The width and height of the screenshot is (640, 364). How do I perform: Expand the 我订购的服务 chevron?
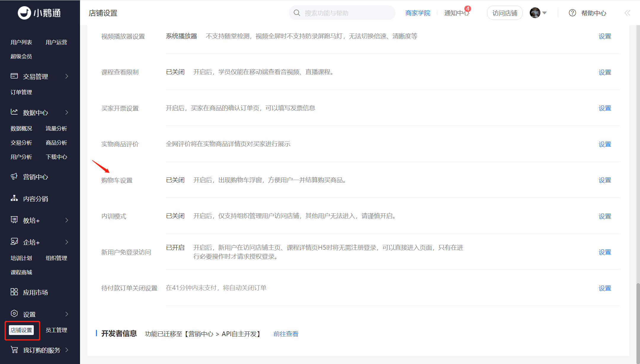click(67, 350)
